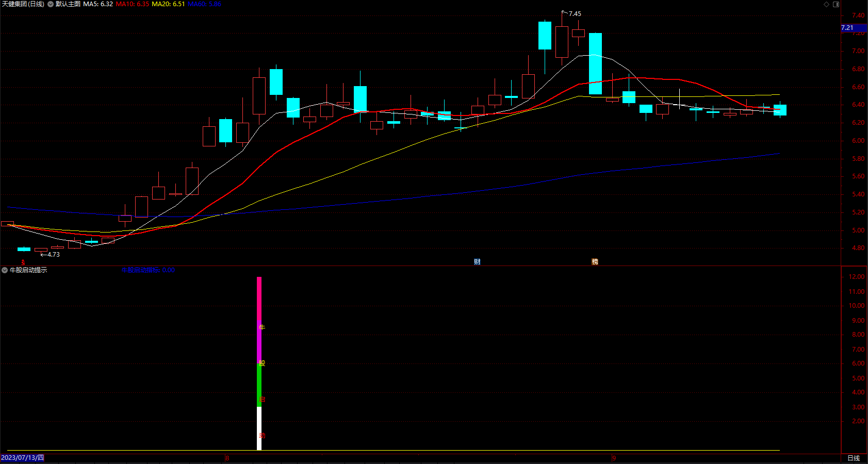This screenshot has height=464, width=868.
Task: Click the month 8 marker on the time axis
Action: 227,458
